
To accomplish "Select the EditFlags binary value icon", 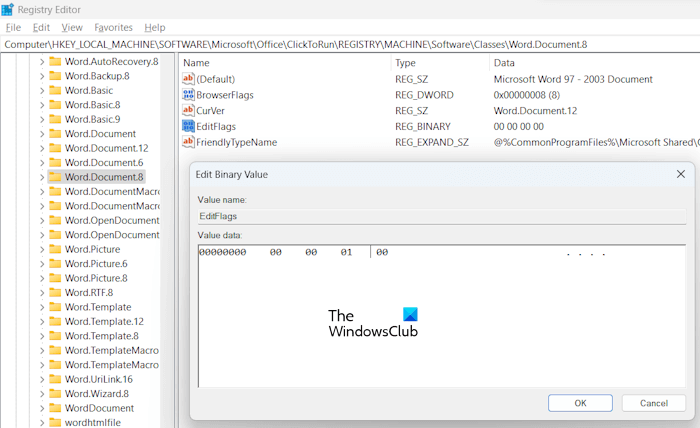I will coord(188,126).
